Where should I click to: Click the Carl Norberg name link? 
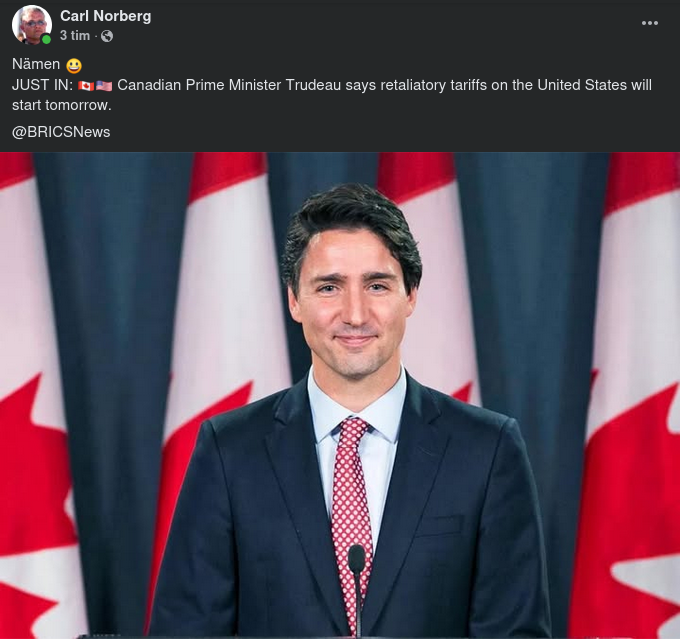105,15
